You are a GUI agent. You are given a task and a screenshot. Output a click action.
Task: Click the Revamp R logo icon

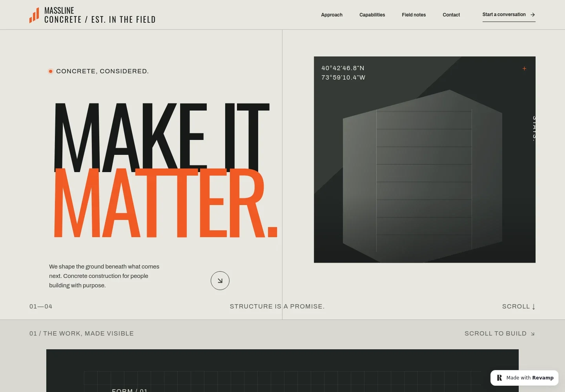(x=499, y=378)
